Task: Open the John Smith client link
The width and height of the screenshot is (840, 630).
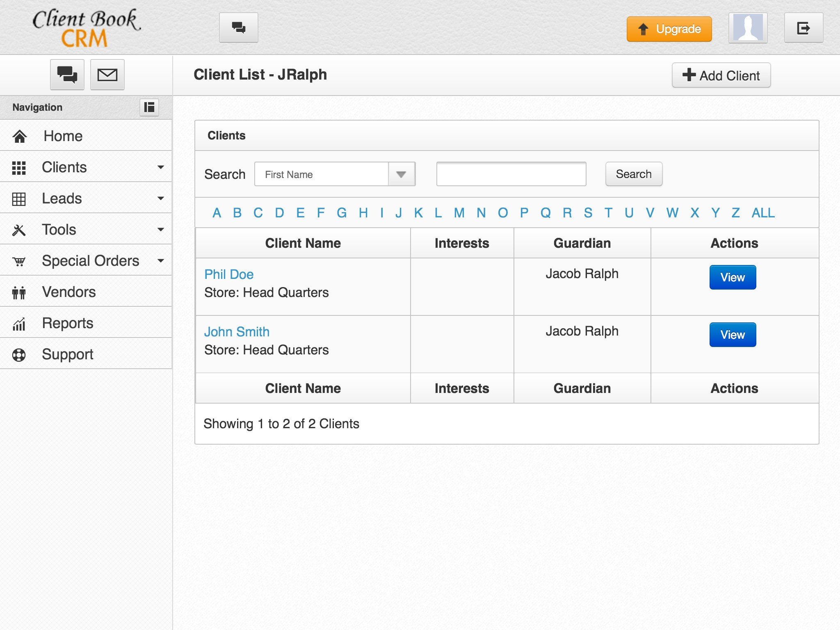Action: coord(237,332)
